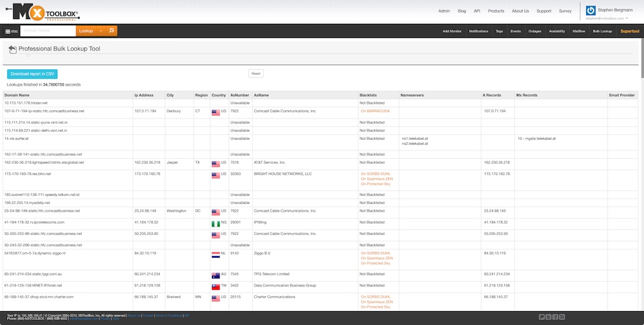Click the On BARRACUDA blacklist link
The width and height of the screenshot is (644, 325).
click(x=375, y=111)
